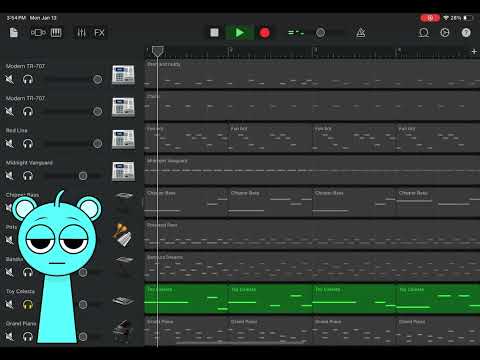Viewport: 480px width, 360px height.
Task: Solo the Midnight Vanguard track
Action: (28, 176)
